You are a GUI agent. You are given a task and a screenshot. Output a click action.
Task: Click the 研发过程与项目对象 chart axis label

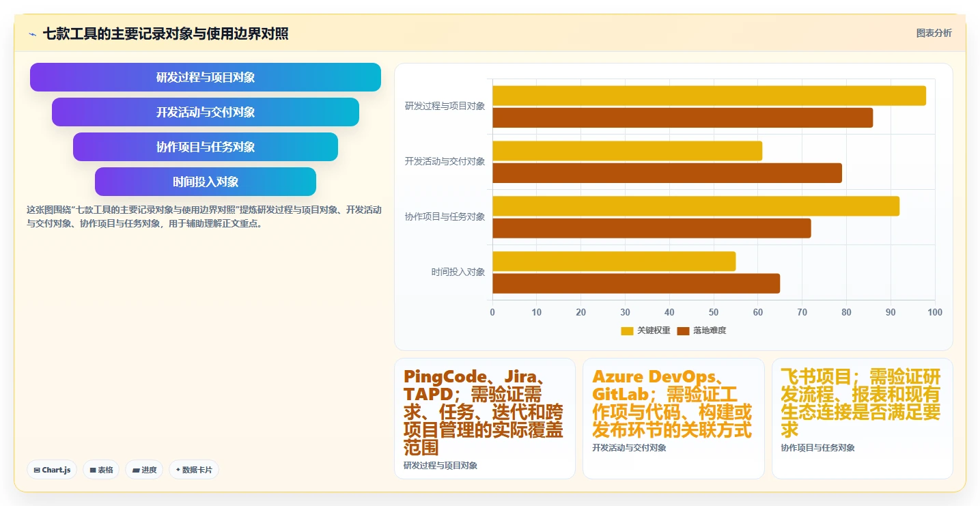click(445, 107)
